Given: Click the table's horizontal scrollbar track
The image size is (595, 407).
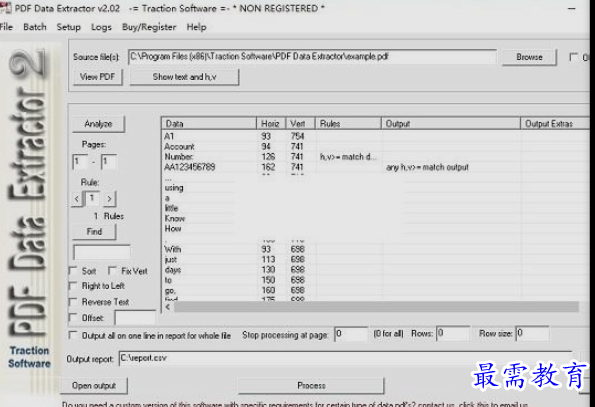Looking at the screenshot, I should pyautogui.click(x=376, y=307).
